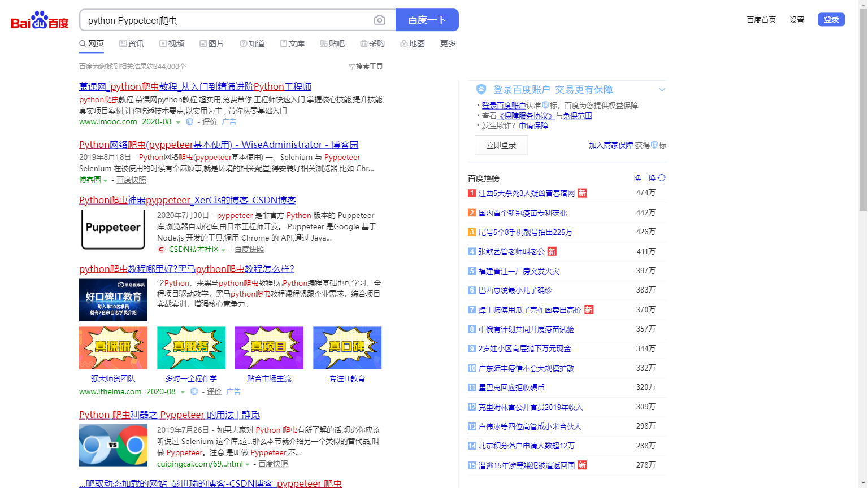
Task: Click the blue 登录 button
Action: point(831,19)
